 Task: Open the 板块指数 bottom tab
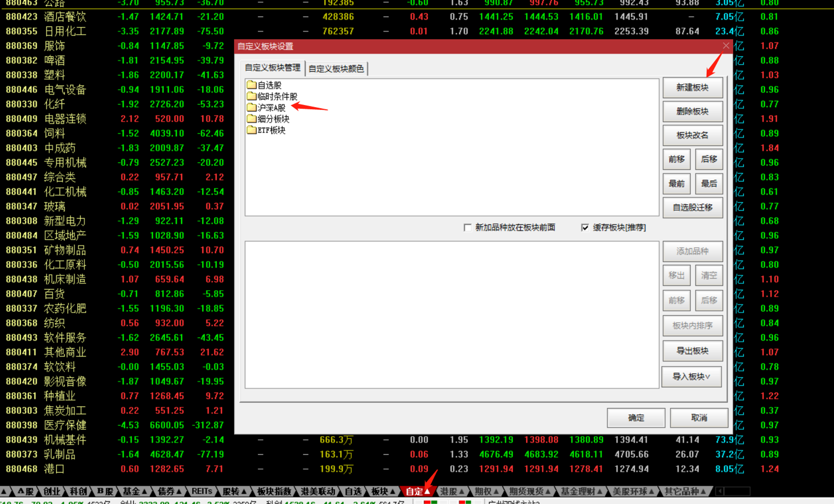274,491
